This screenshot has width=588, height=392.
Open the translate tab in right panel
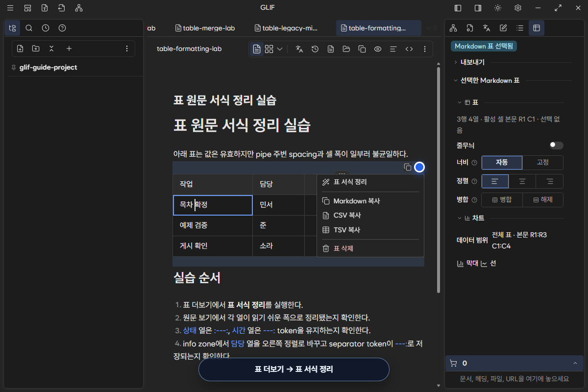487,28
